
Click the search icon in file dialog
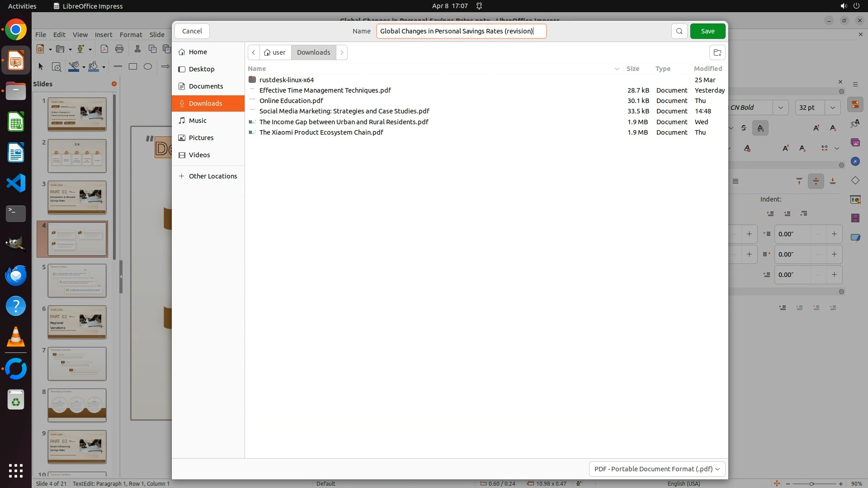click(x=679, y=31)
